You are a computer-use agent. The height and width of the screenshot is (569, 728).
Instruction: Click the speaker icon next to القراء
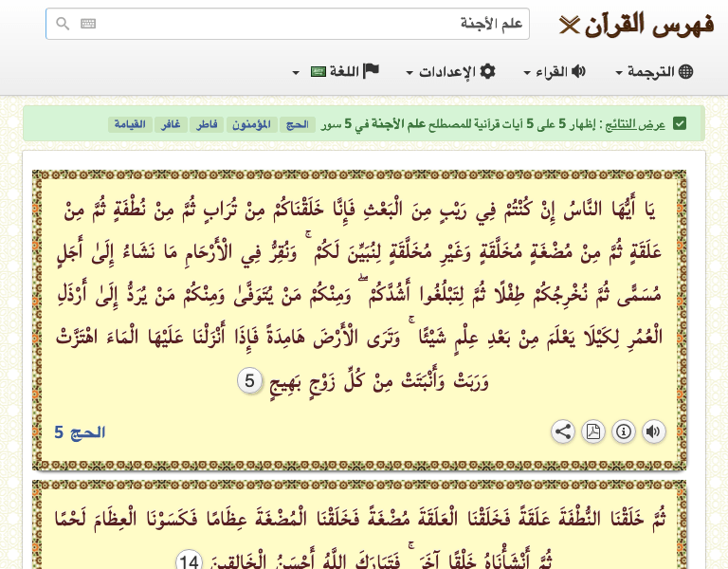pos(578,71)
